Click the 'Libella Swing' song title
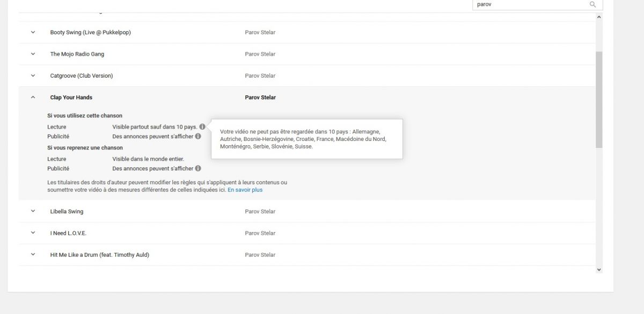This screenshot has height=314, width=644. [x=67, y=212]
